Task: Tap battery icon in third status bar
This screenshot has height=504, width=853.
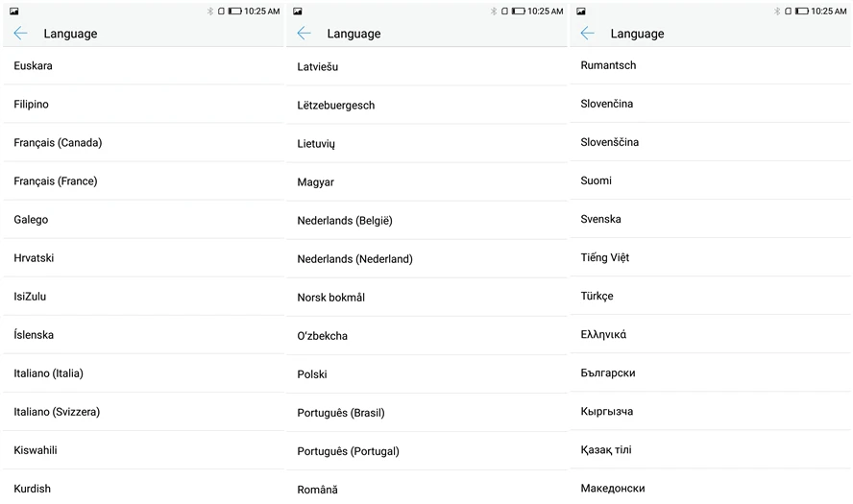Action: (x=802, y=11)
